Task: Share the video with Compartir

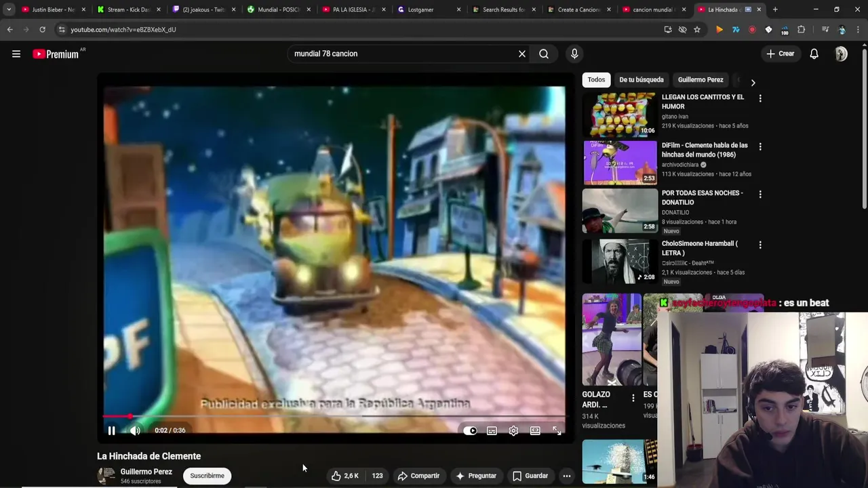Action: click(418, 476)
